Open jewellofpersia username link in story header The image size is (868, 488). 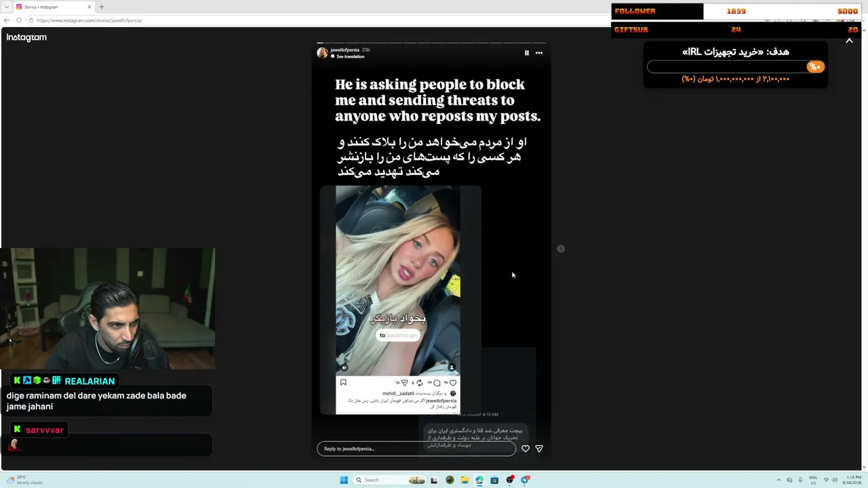(x=344, y=50)
